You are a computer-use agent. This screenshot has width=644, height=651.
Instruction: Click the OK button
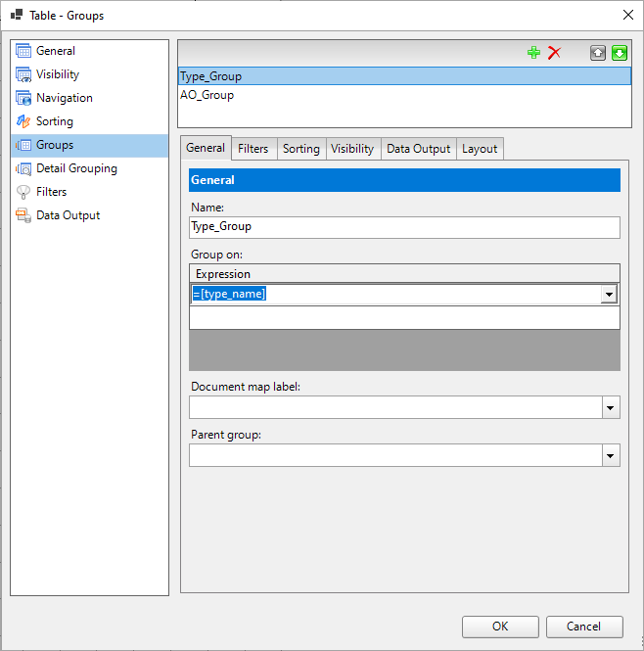pyautogui.click(x=500, y=627)
